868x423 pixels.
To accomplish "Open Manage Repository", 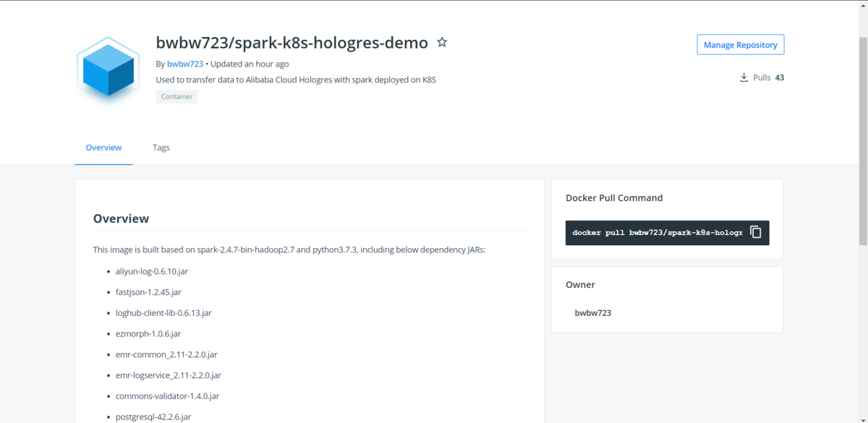I will (x=741, y=45).
